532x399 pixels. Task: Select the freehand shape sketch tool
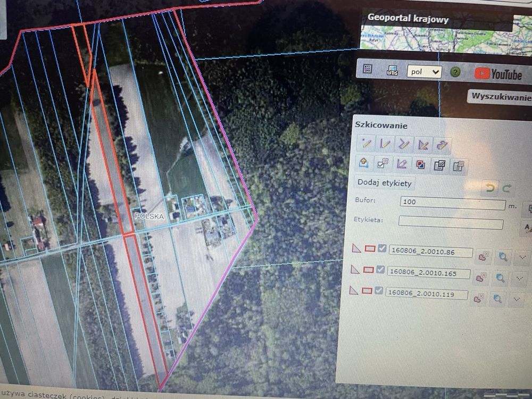(x=442, y=146)
